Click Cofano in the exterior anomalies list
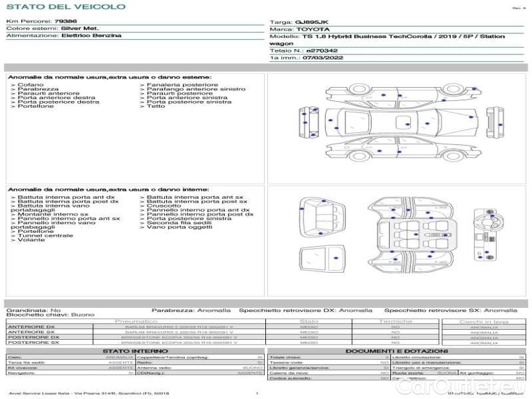 click(31, 84)
